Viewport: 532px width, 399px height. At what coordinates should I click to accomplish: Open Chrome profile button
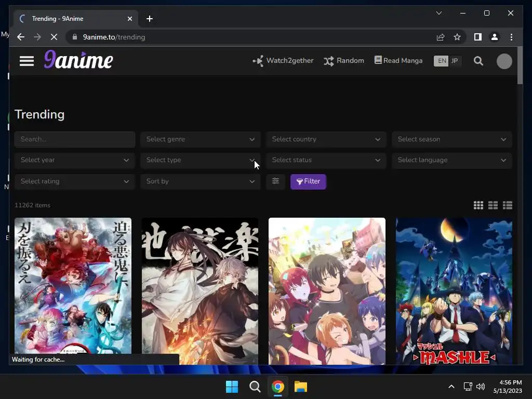(495, 37)
